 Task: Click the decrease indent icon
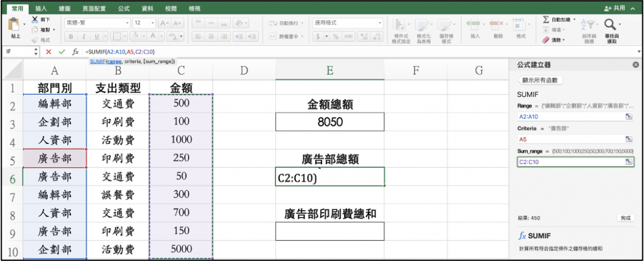239,36
